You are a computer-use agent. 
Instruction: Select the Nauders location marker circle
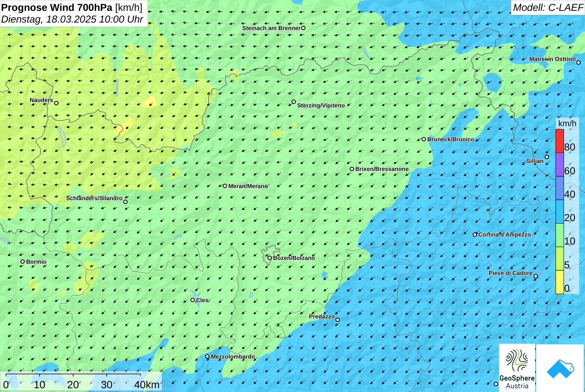[x=56, y=103]
